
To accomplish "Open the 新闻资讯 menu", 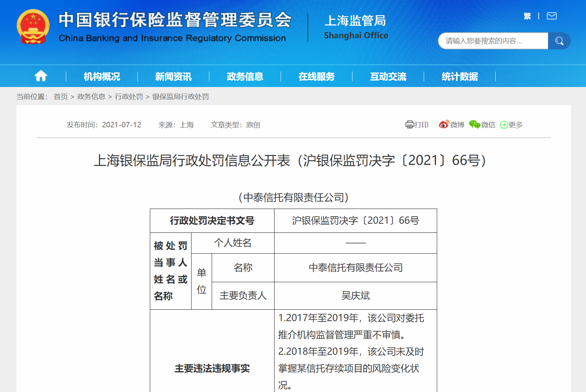I will point(173,77).
